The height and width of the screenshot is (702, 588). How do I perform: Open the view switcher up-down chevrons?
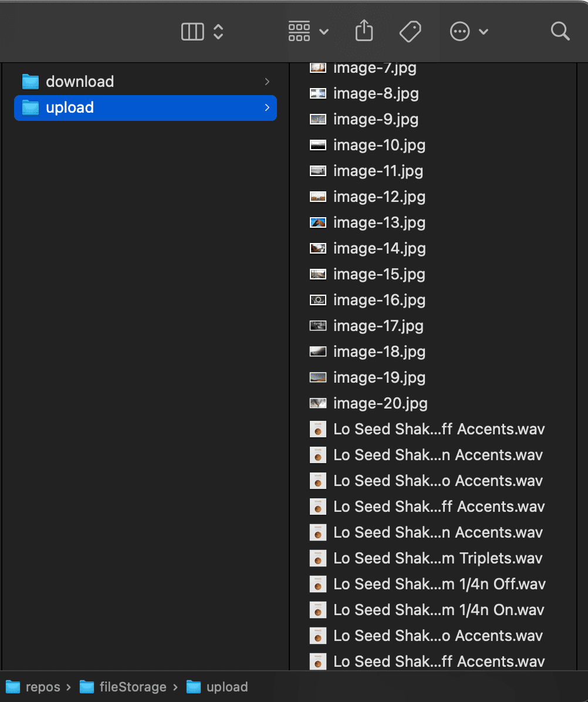pyautogui.click(x=218, y=32)
